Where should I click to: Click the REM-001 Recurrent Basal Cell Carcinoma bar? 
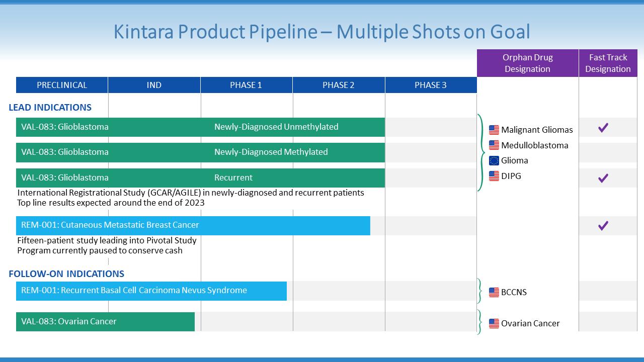(x=151, y=291)
